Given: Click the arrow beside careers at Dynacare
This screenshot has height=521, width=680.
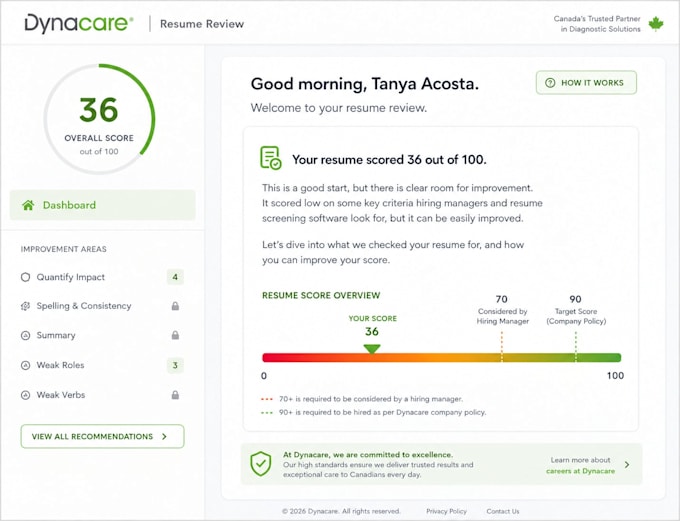Looking at the screenshot, I should click(x=627, y=465).
